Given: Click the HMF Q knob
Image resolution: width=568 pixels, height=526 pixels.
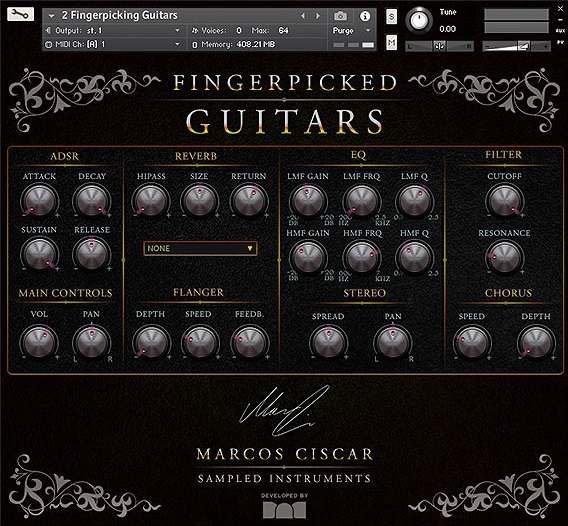Looking at the screenshot, I should (414, 258).
